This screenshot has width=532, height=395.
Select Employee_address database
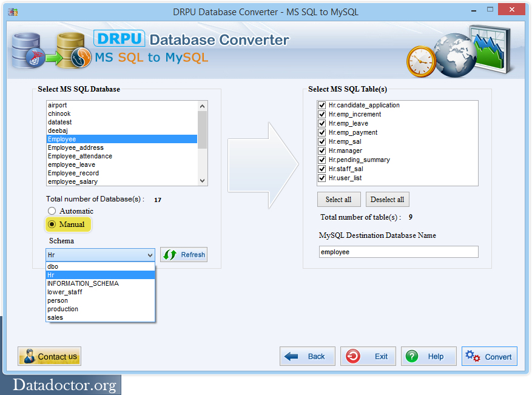[122, 147]
